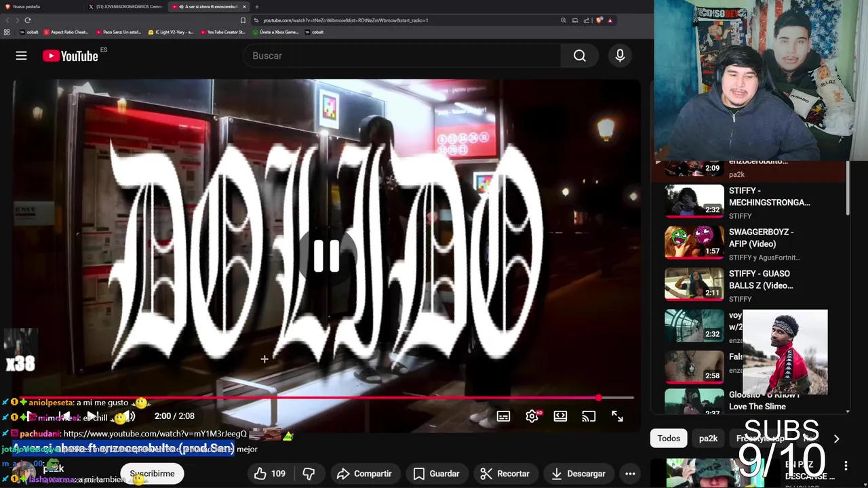
Task: Select the pa2k filter chip
Action: click(708, 439)
